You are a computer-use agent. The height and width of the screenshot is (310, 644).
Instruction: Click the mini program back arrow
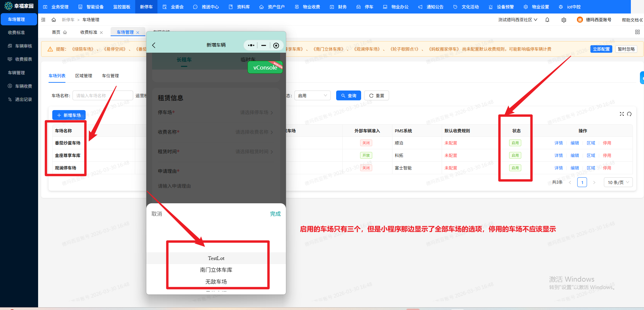pos(154,45)
